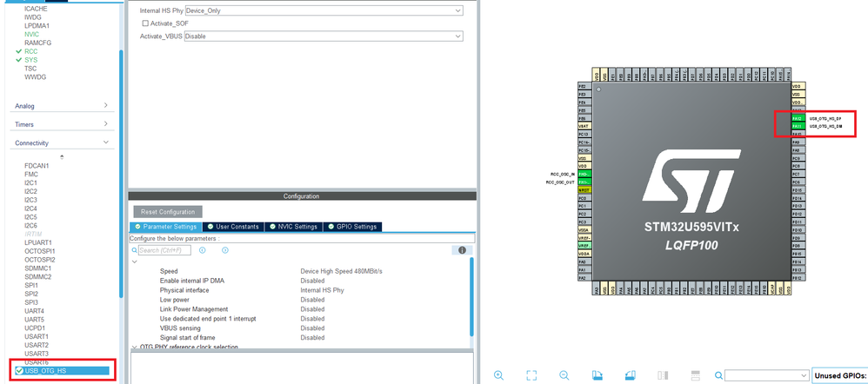Expand OTG PHY reference clock selection group
This screenshot has width=868, height=384.
(x=135, y=347)
